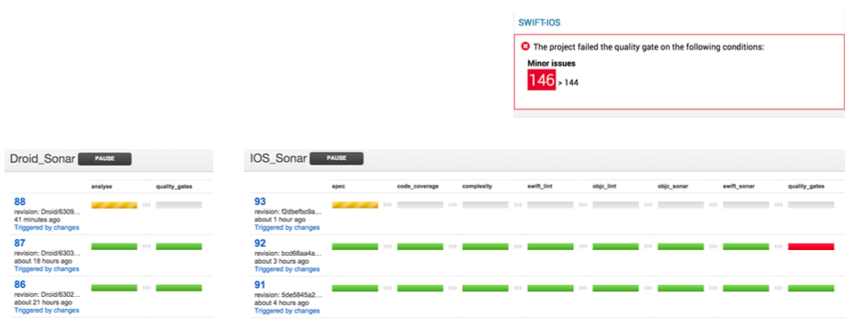Select green objc_lint stage of run 92
The height and width of the screenshot is (331, 868).
[615, 246]
